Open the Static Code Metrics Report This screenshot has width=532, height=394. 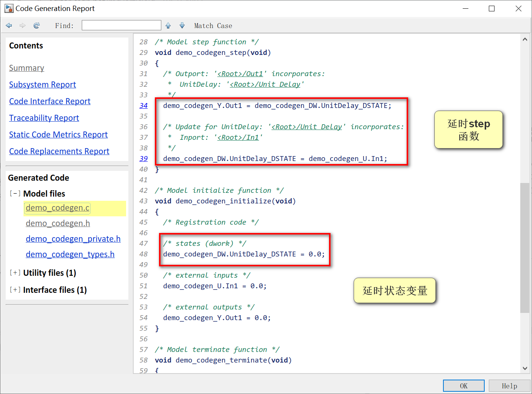(58, 134)
